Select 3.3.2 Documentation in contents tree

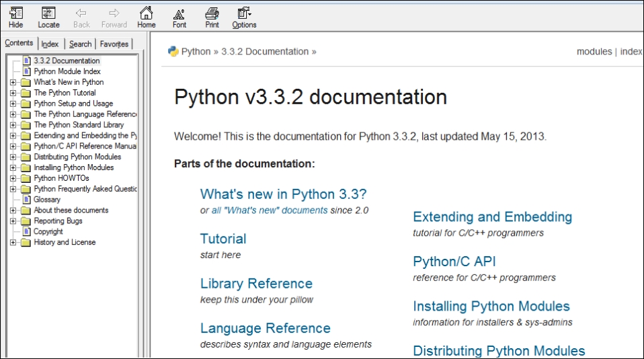[x=67, y=61]
